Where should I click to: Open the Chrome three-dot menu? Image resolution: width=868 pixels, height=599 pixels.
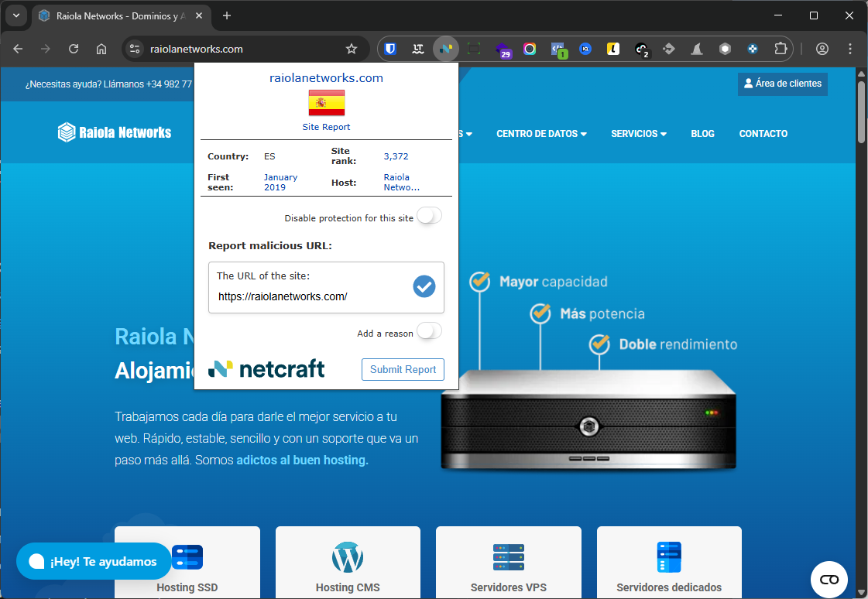850,50
